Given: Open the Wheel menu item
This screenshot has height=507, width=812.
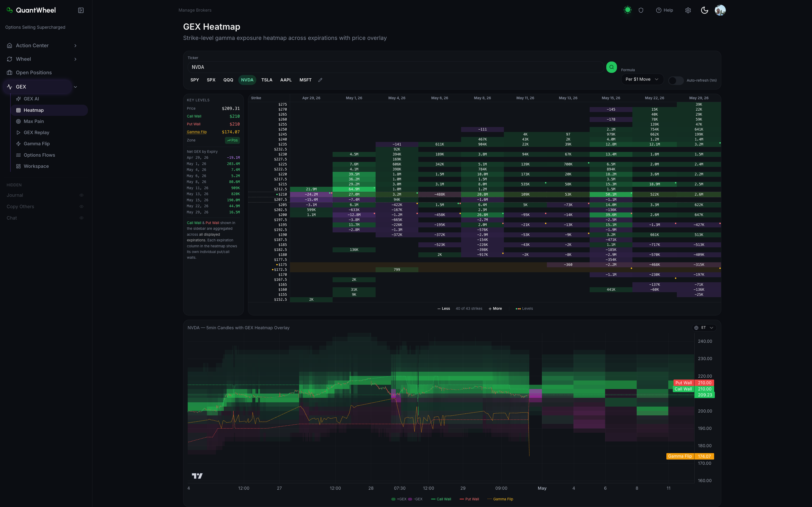Looking at the screenshot, I should 24,59.
